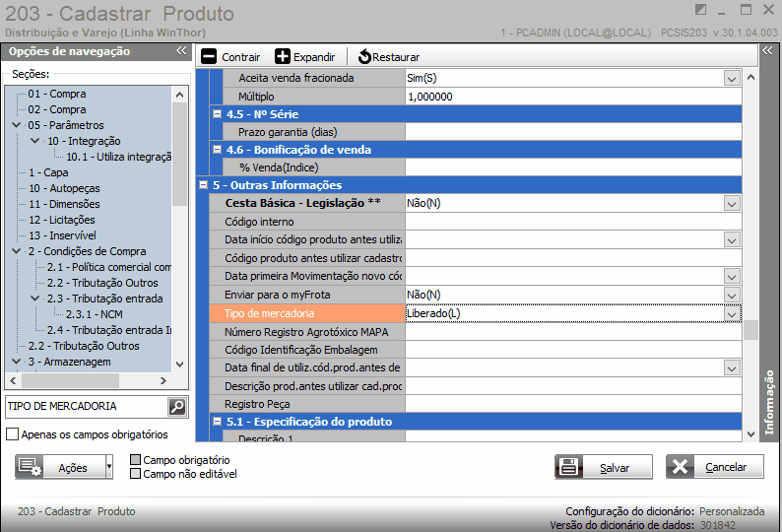Collapse 05 - Parâmetros tree node
This screenshot has height=532, width=782.
pyautogui.click(x=17, y=125)
